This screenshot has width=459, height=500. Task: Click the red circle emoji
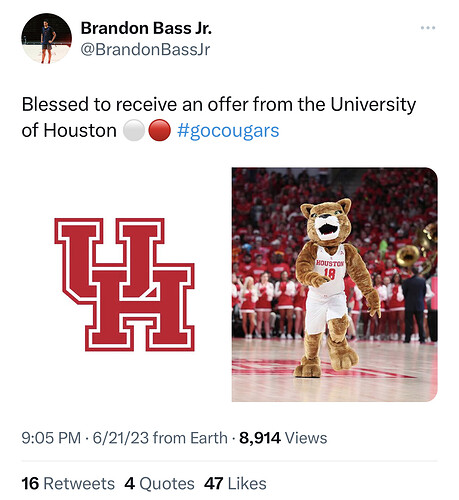coord(160,130)
